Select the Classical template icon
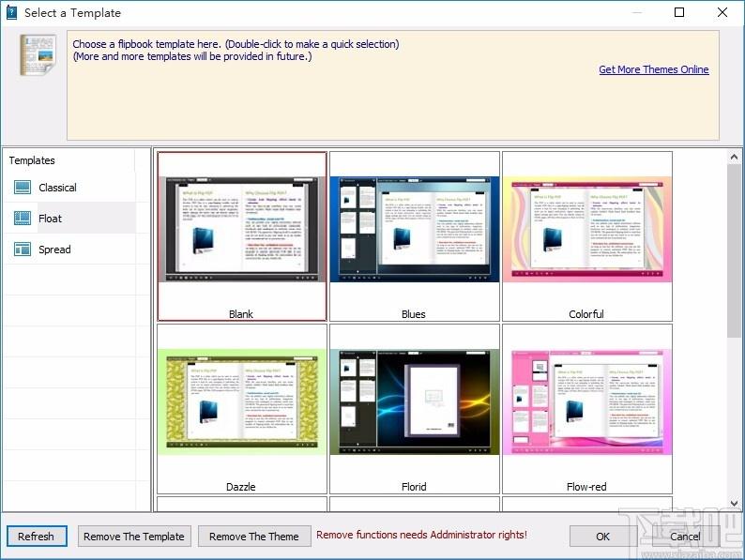 [23, 188]
